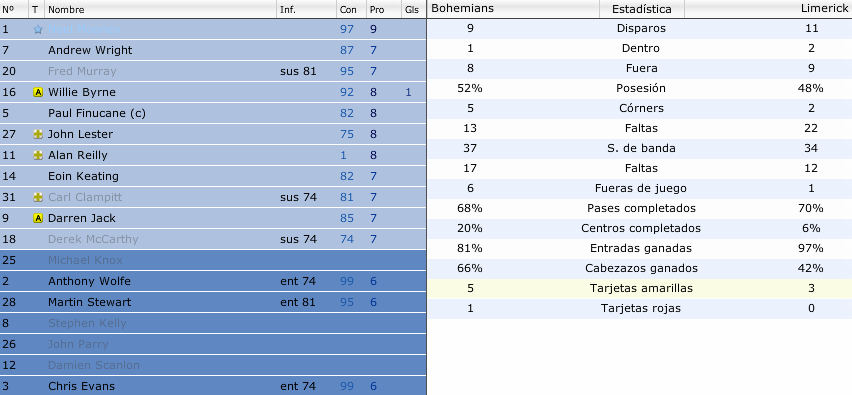Open player Andrew Wright
This screenshot has width=852, height=395.
point(90,51)
